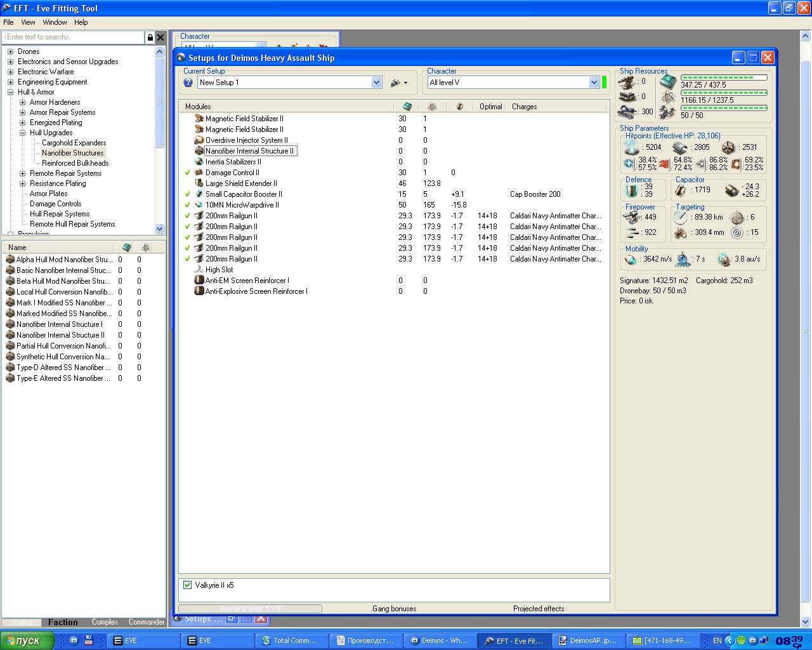Toggle 10MN MicroWarpdrive II active checkmark
Screen dimensions: 812x650
[x=188, y=205]
